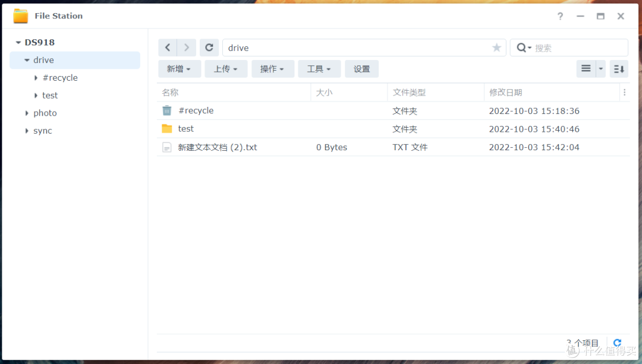Click date 2022-10-03 15:40:46

click(x=534, y=129)
